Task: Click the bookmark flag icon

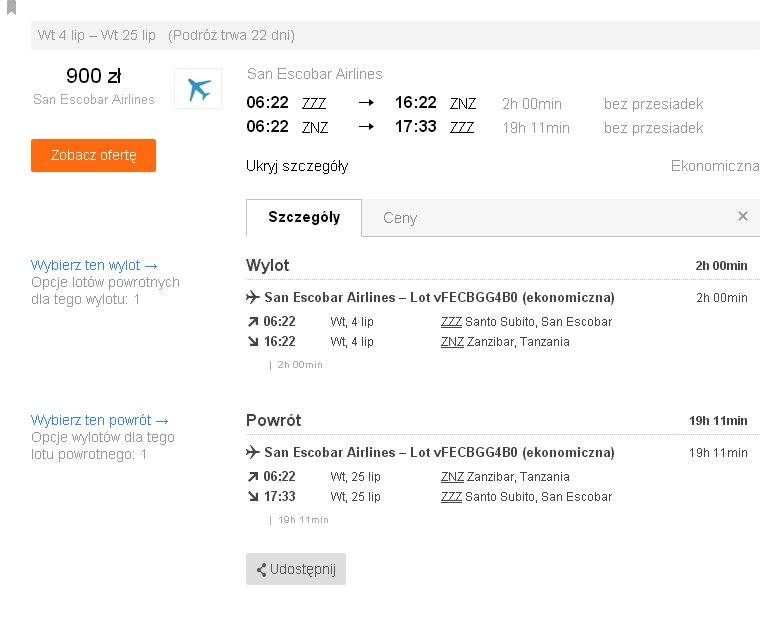Action: tap(12, 7)
